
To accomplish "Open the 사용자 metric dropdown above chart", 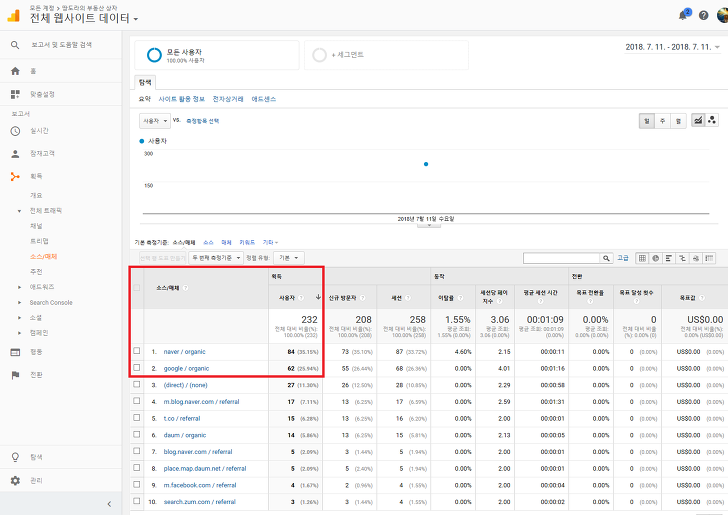I will pyautogui.click(x=155, y=121).
